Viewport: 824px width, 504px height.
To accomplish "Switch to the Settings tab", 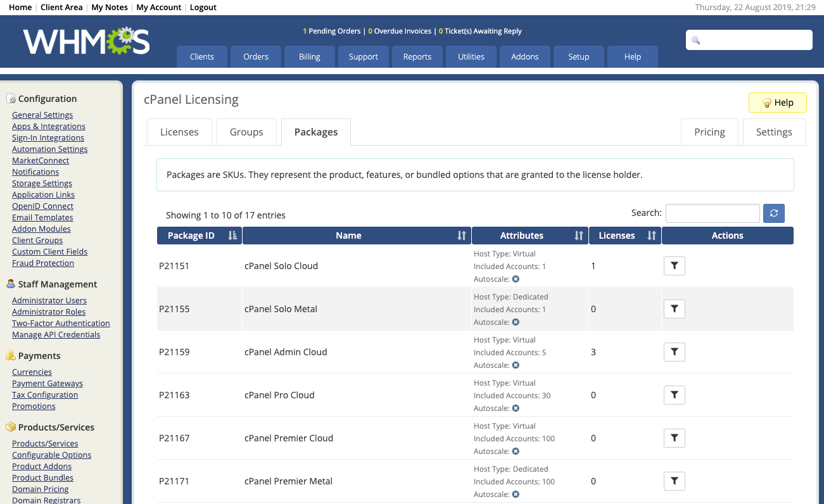I will click(x=774, y=132).
